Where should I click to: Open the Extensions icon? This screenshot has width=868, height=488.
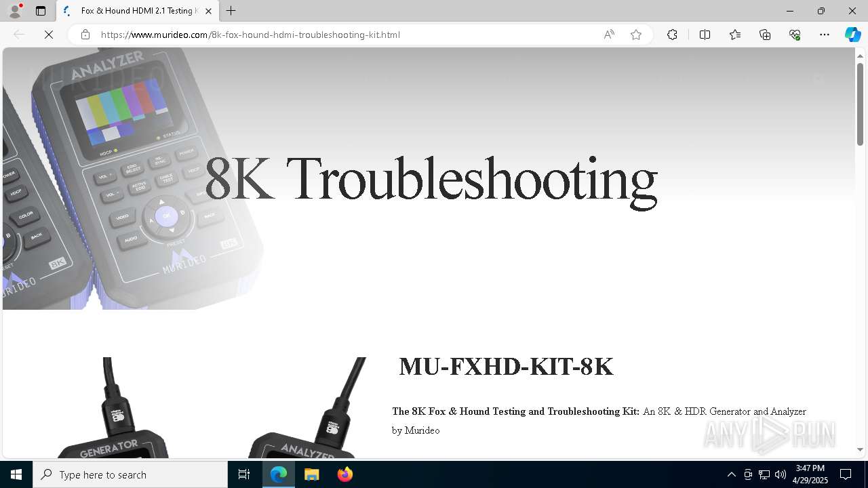[672, 35]
